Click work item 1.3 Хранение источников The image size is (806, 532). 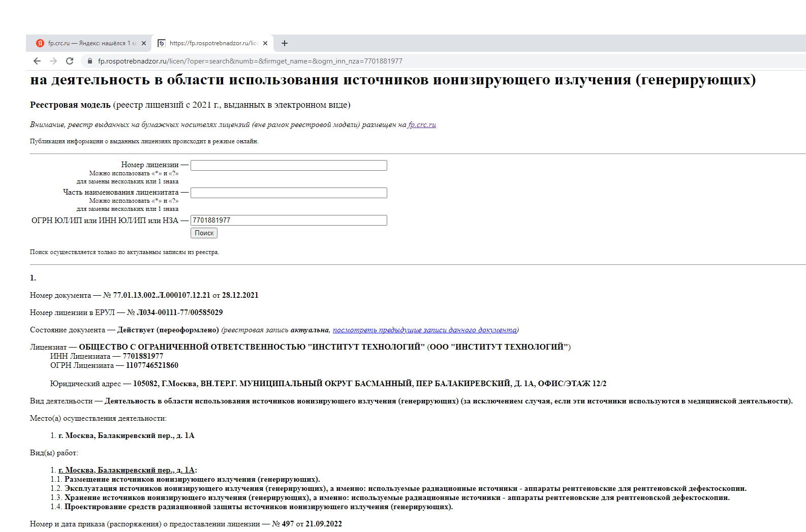click(397, 497)
